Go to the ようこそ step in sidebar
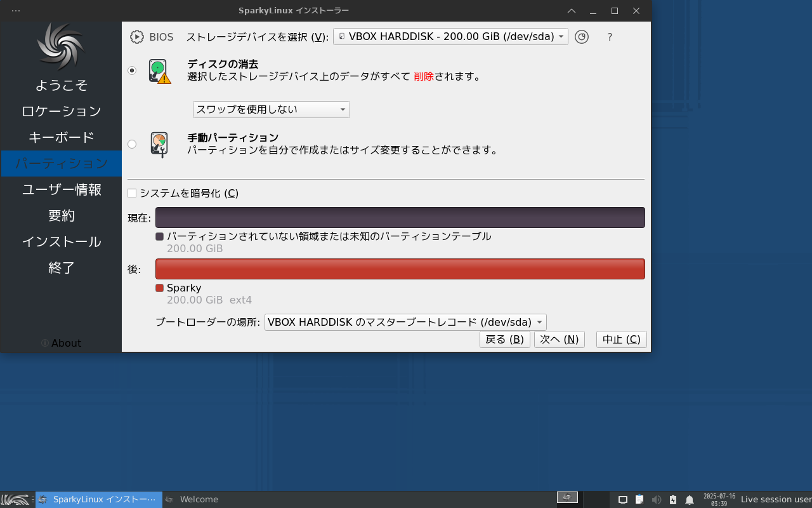Screen dimensions: 812x508 tap(61, 85)
